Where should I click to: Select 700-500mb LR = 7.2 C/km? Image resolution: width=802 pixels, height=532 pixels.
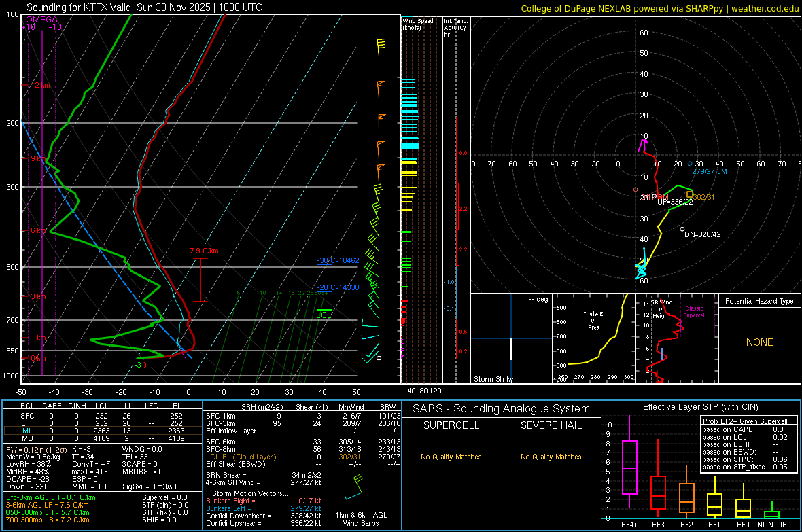[48, 520]
